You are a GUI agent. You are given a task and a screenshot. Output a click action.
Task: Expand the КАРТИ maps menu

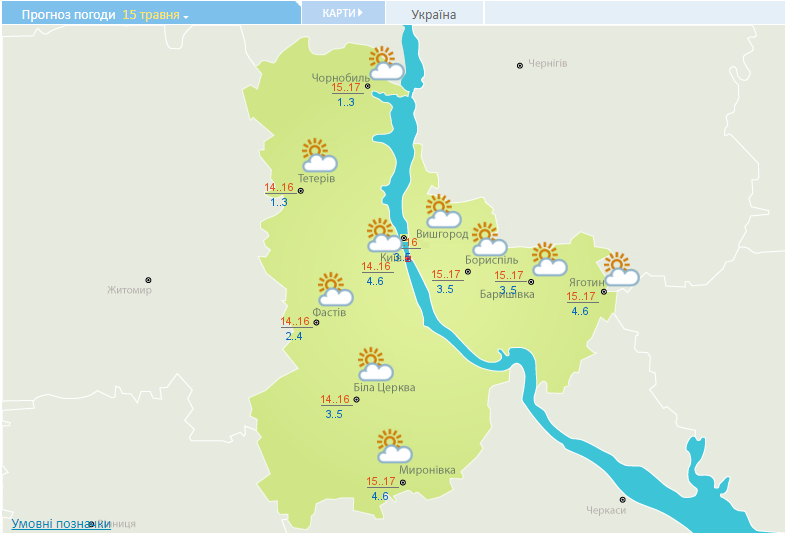[343, 14]
